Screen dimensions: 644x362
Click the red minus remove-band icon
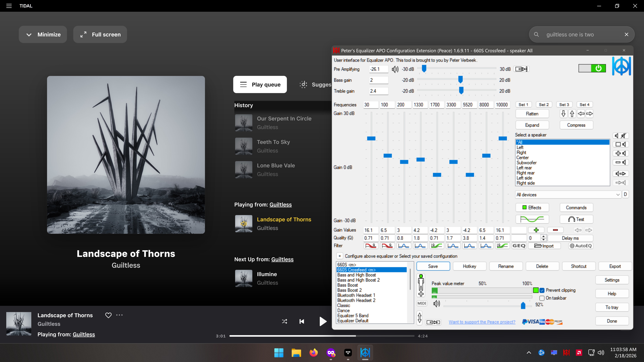[555, 230]
